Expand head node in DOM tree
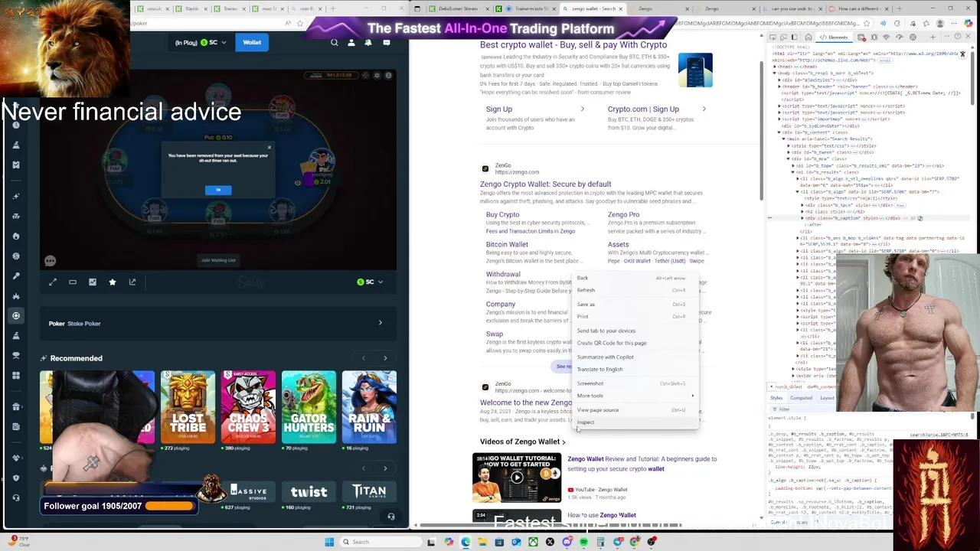Screen dimensions: 980x551 (x=774, y=67)
